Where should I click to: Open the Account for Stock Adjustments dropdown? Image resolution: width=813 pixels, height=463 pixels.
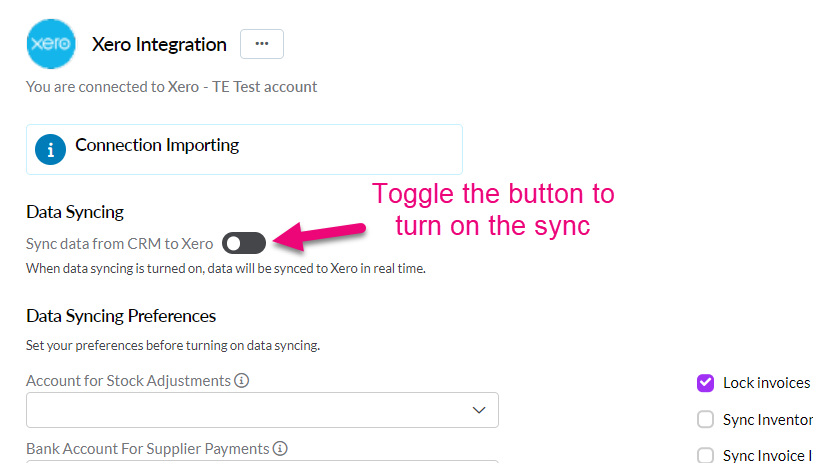coord(262,410)
